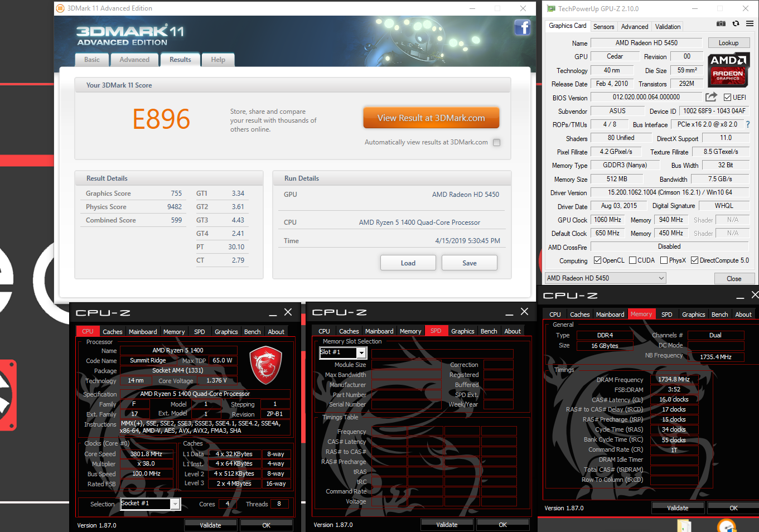The height and width of the screenshot is (532, 759).
Task: Open the GPU-Z hamburger menu
Action: (750, 23)
